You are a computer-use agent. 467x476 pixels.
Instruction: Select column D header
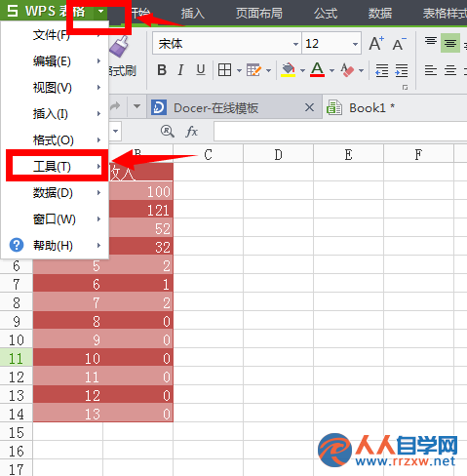click(x=279, y=154)
